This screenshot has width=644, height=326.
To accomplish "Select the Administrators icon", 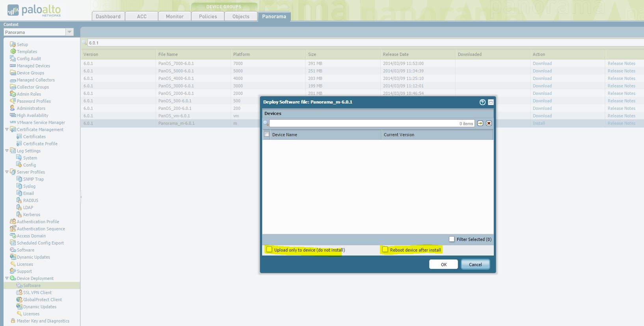I will [x=13, y=108].
